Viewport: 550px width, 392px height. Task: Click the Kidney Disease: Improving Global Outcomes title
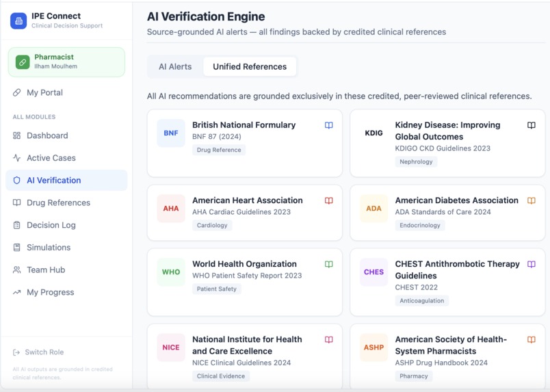(447, 131)
